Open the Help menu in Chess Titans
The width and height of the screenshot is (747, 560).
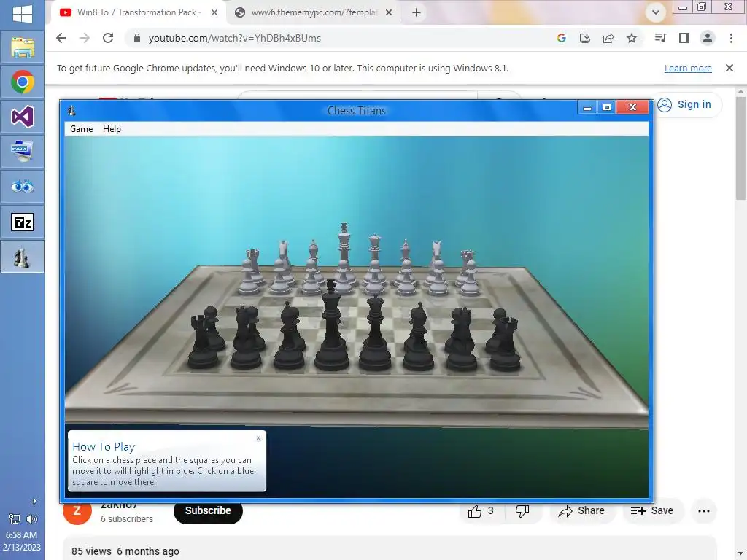(112, 129)
